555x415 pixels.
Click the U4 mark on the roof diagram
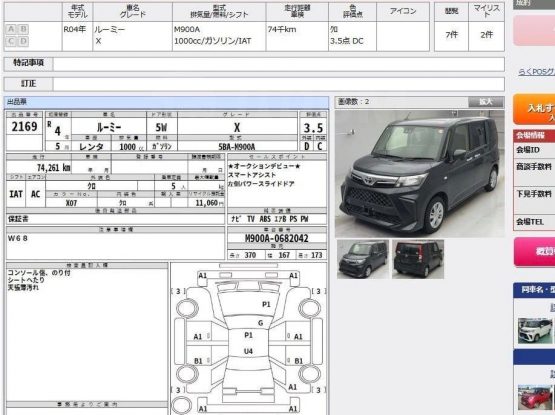coord(248,351)
